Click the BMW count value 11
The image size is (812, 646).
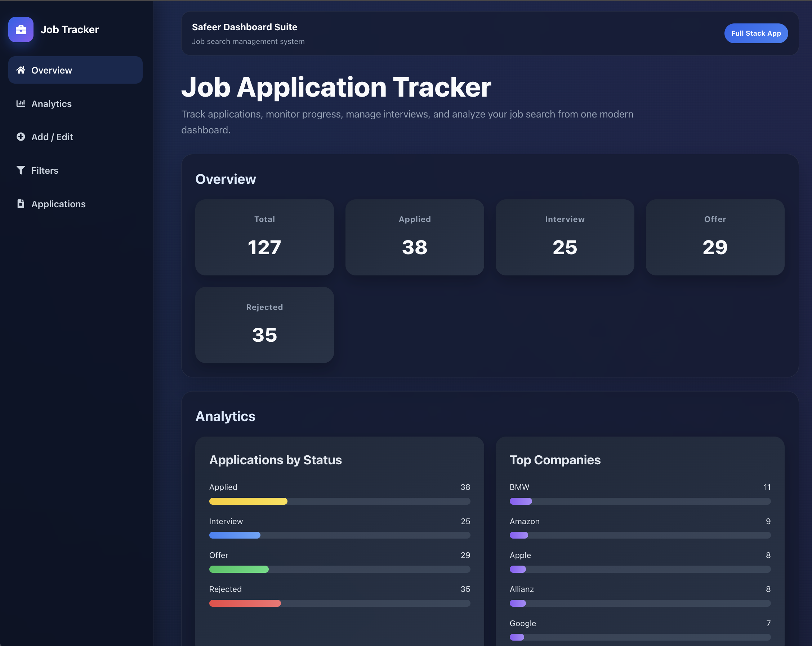[767, 487]
